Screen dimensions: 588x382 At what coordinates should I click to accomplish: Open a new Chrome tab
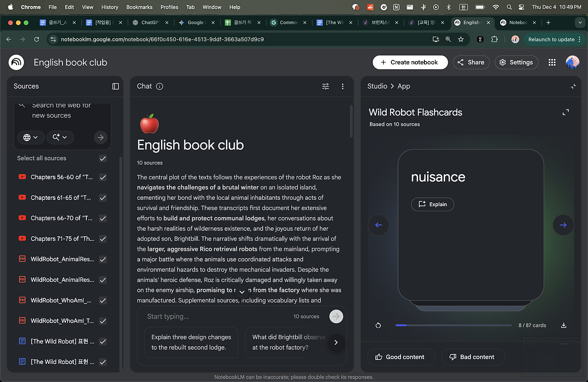[548, 23]
